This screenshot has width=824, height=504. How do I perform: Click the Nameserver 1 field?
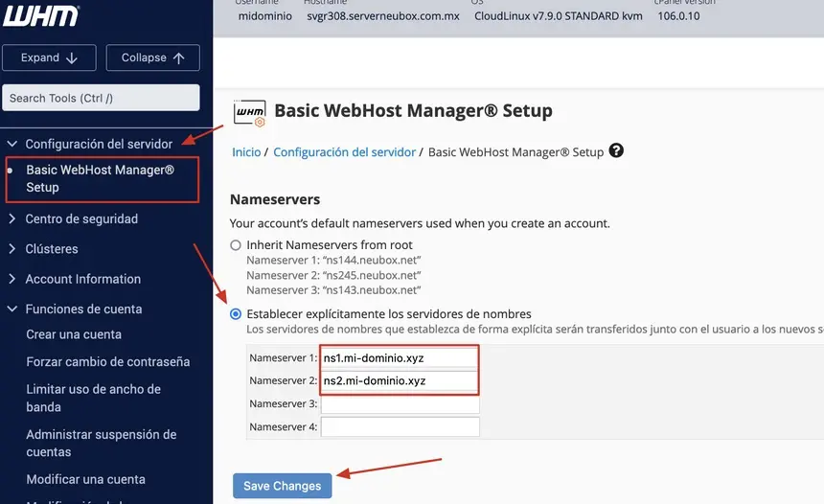tap(400, 358)
